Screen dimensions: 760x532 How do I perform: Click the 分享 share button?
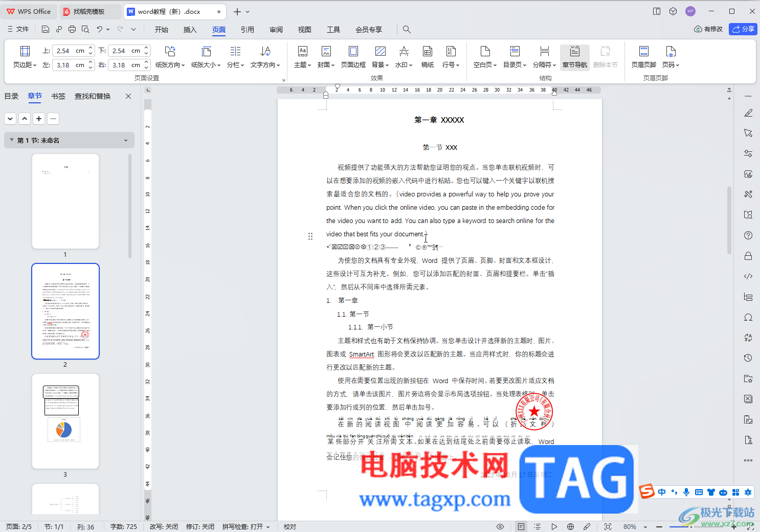[x=743, y=29]
